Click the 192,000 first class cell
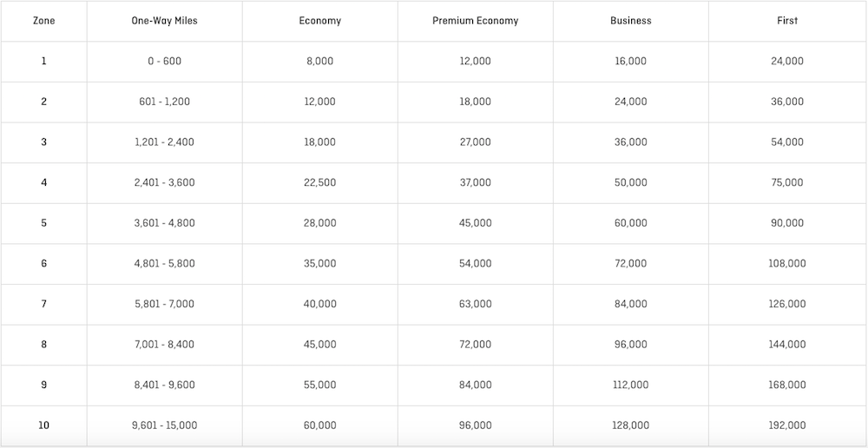The width and height of the screenshot is (868, 448). coord(787,425)
